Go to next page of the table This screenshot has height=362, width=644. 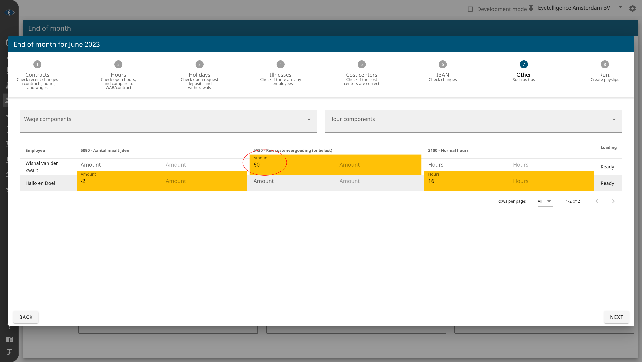613,201
